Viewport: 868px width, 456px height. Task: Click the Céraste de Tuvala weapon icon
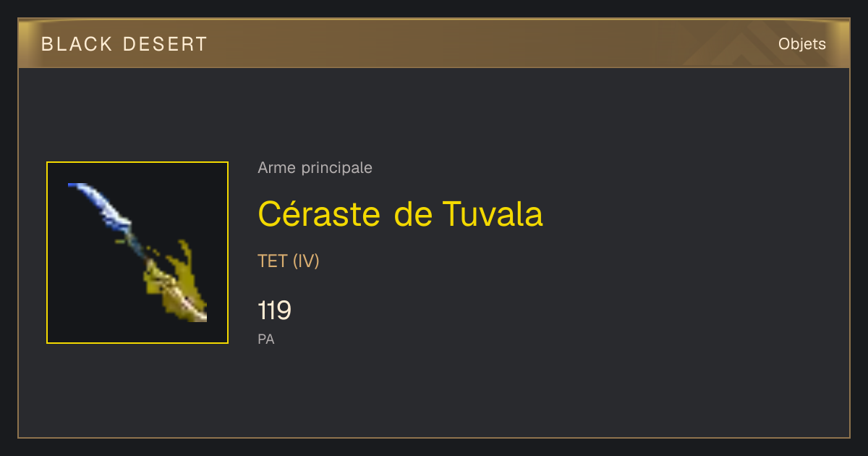point(137,253)
